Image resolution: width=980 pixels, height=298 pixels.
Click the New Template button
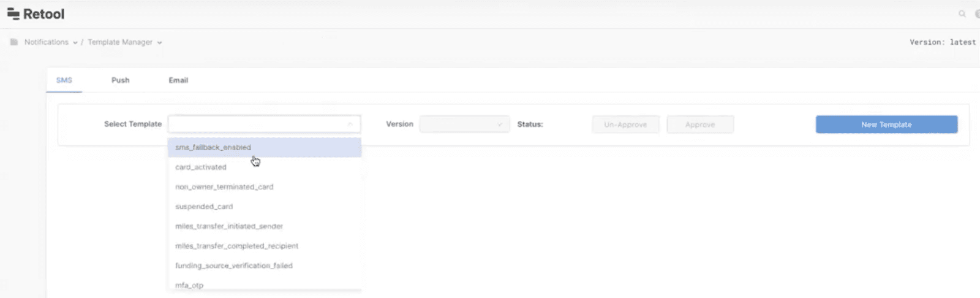(886, 124)
